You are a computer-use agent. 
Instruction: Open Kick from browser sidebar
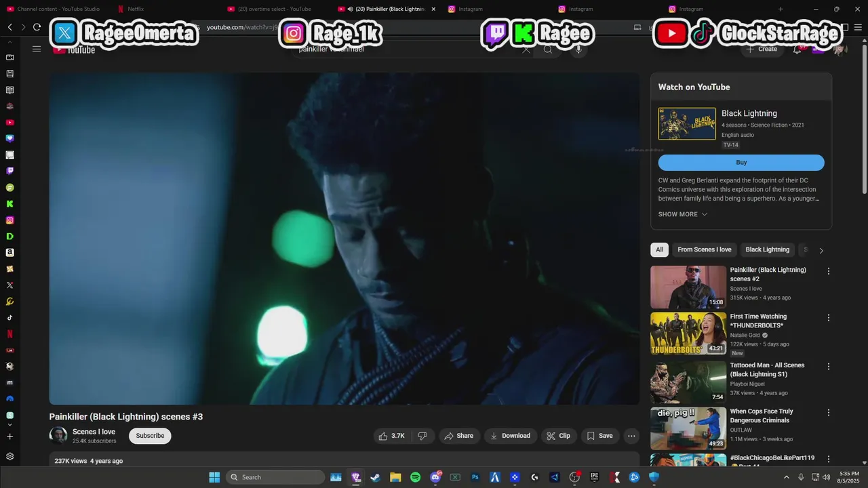[9, 204]
